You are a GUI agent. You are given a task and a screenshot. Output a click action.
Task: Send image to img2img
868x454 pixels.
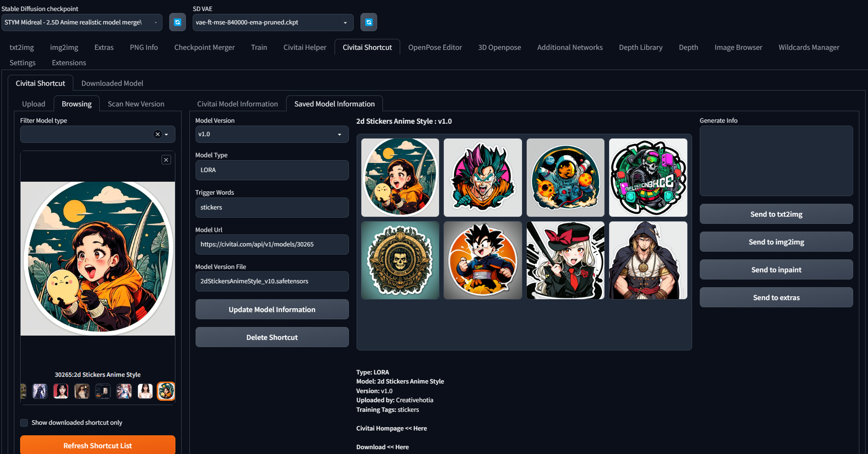pyautogui.click(x=776, y=242)
